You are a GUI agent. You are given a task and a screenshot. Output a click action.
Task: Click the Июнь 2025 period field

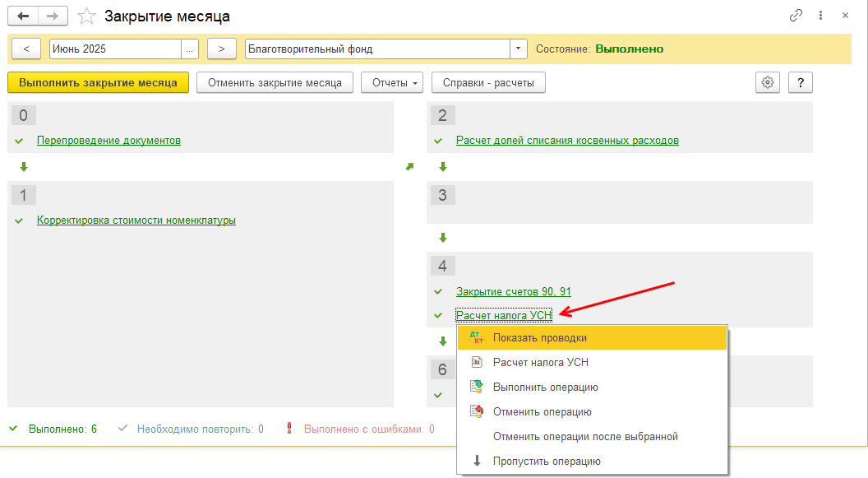(x=115, y=49)
